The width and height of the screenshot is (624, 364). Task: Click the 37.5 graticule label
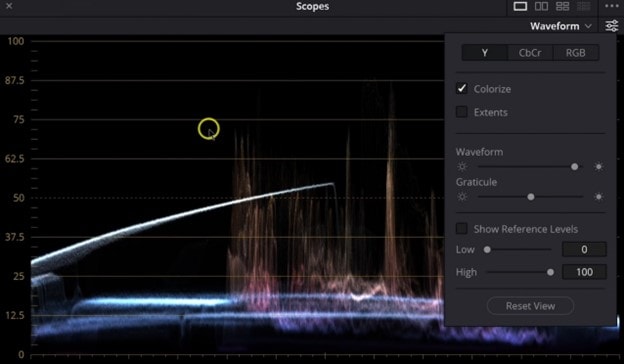[x=15, y=237]
